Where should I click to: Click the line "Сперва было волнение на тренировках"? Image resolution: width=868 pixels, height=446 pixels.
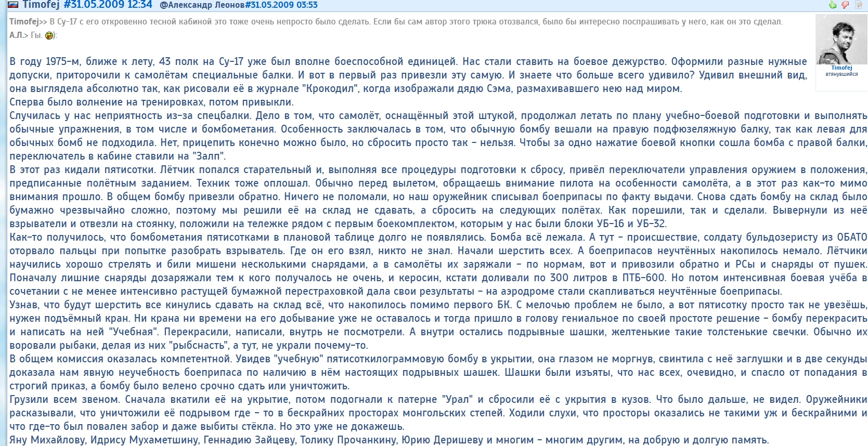(151, 102)
